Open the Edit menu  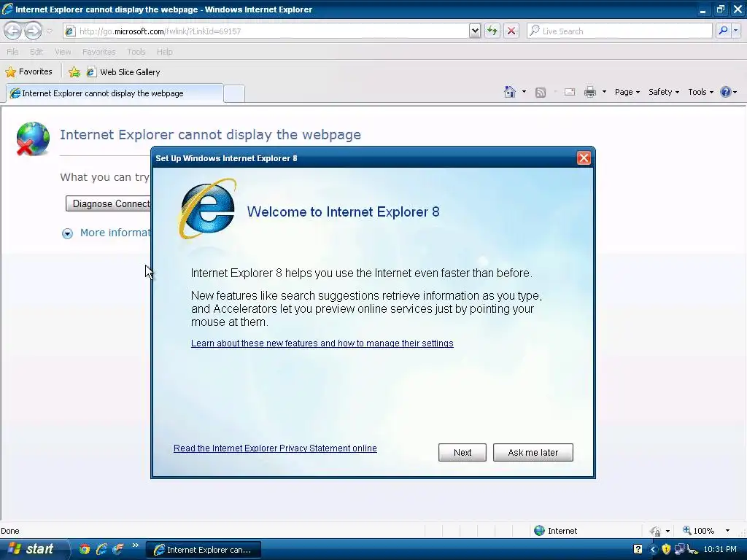tap(36, 52)
